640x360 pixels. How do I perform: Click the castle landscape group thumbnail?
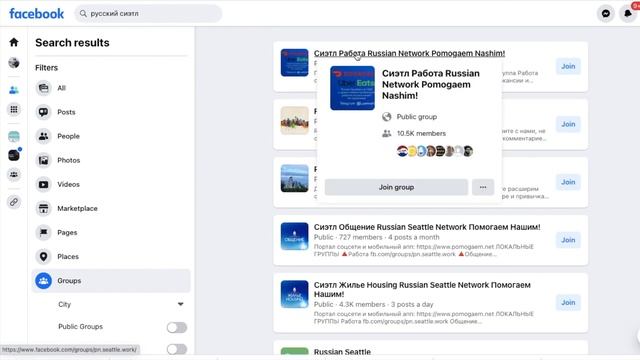click(294, 178)
